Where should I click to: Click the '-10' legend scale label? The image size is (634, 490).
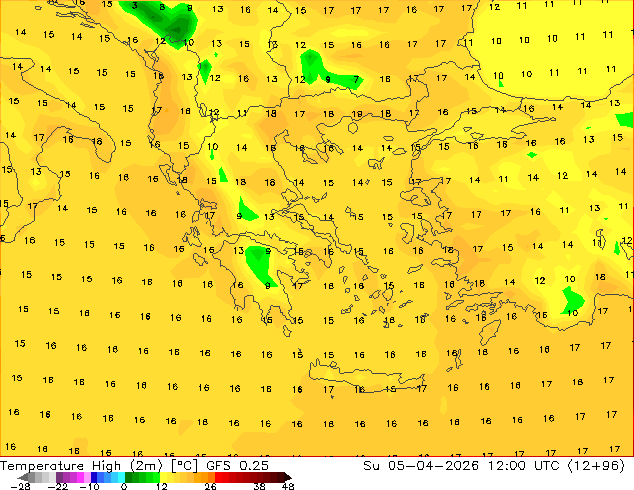coord(89,486)
